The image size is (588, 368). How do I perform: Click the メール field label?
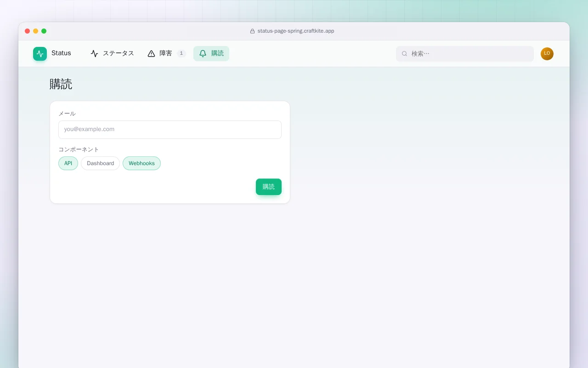tap(67, 114)
